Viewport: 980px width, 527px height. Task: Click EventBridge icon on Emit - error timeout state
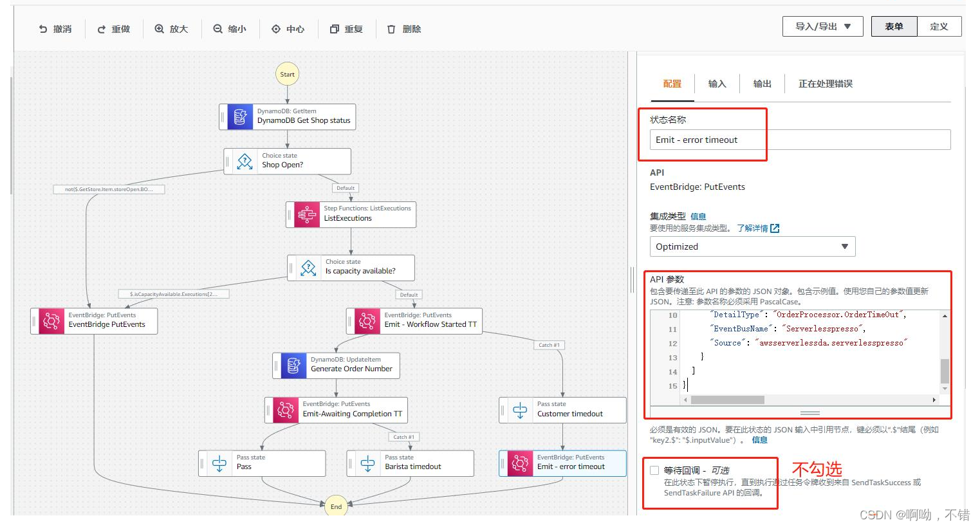click(520, 463)
